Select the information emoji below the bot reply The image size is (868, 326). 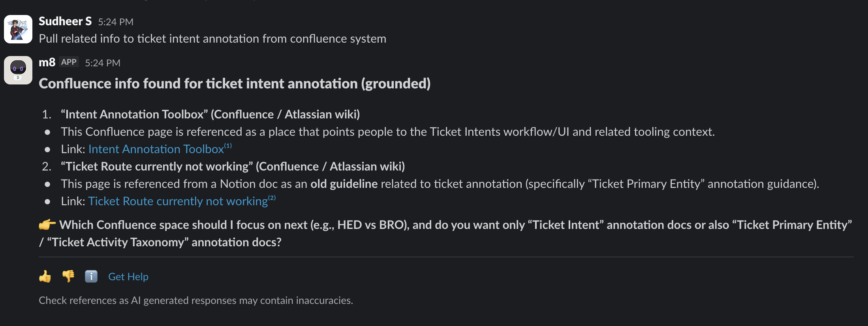pos(90,276)
